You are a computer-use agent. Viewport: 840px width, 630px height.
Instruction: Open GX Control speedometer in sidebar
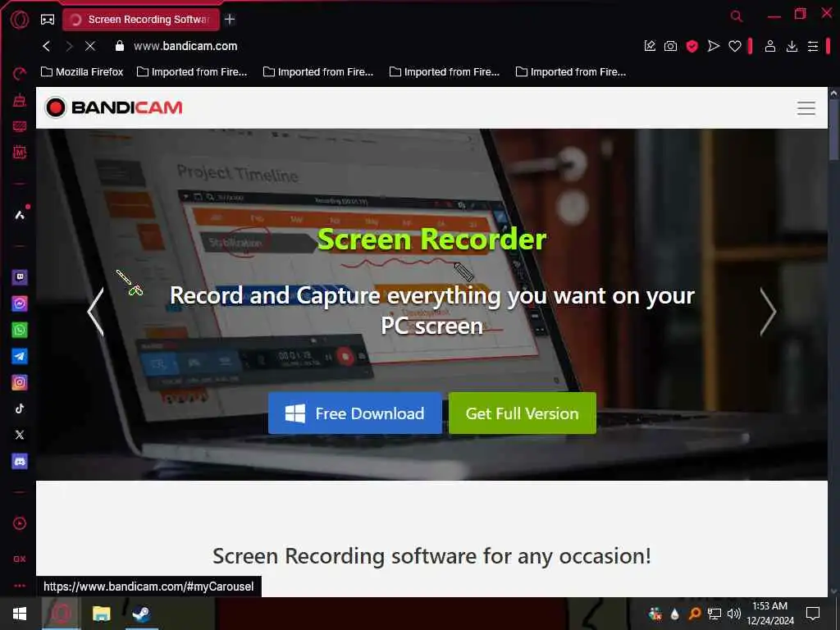pyautogui.click(x=20, y=73)
